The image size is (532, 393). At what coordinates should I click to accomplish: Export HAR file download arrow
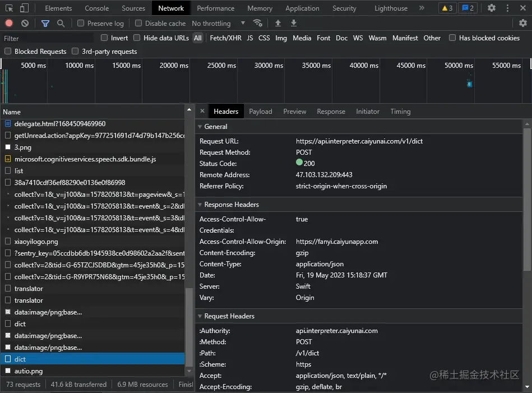pos(294,23)
